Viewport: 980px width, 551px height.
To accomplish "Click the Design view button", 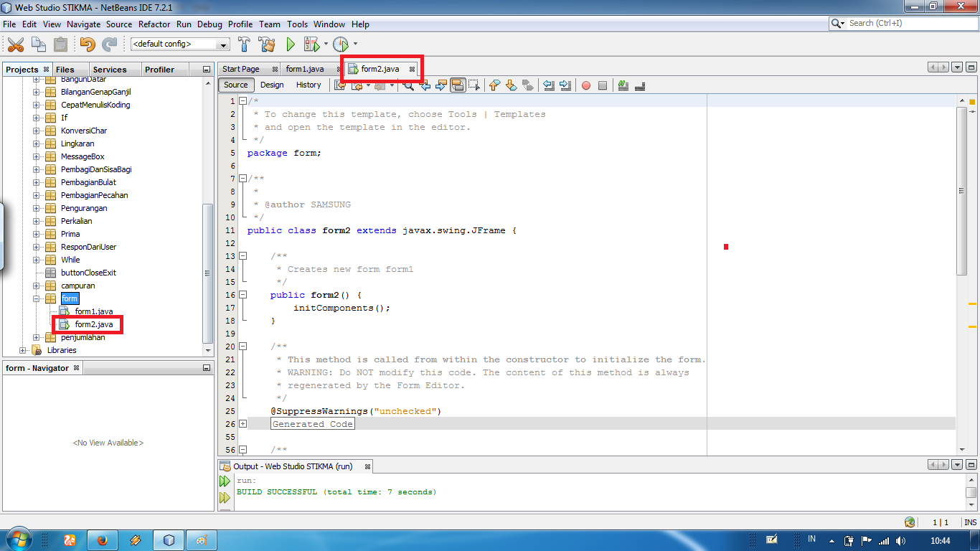I will click(272, 85).
